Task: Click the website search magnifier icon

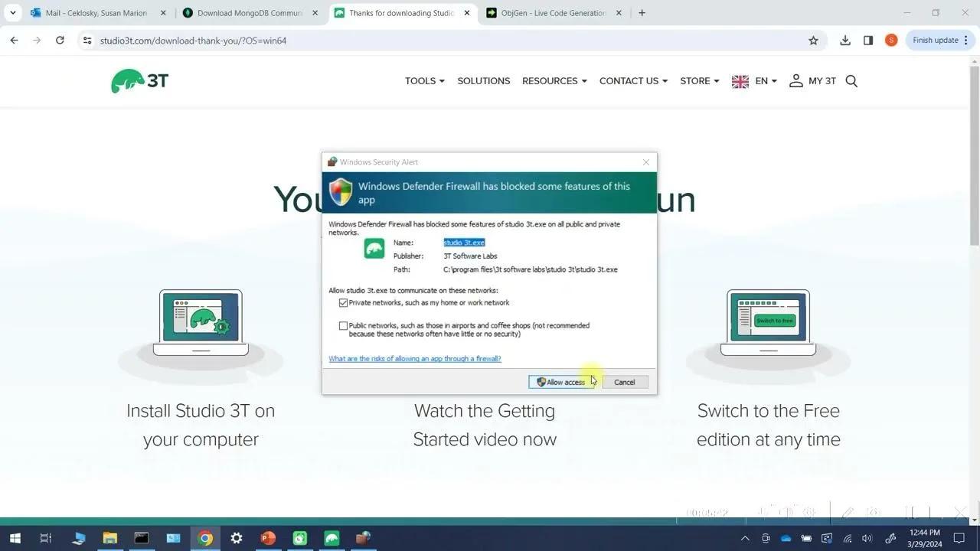Action: 851,81
